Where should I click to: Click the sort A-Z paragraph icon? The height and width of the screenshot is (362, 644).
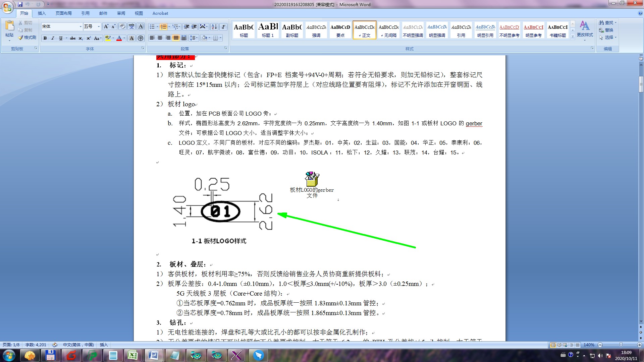click(x=214, y=27)
